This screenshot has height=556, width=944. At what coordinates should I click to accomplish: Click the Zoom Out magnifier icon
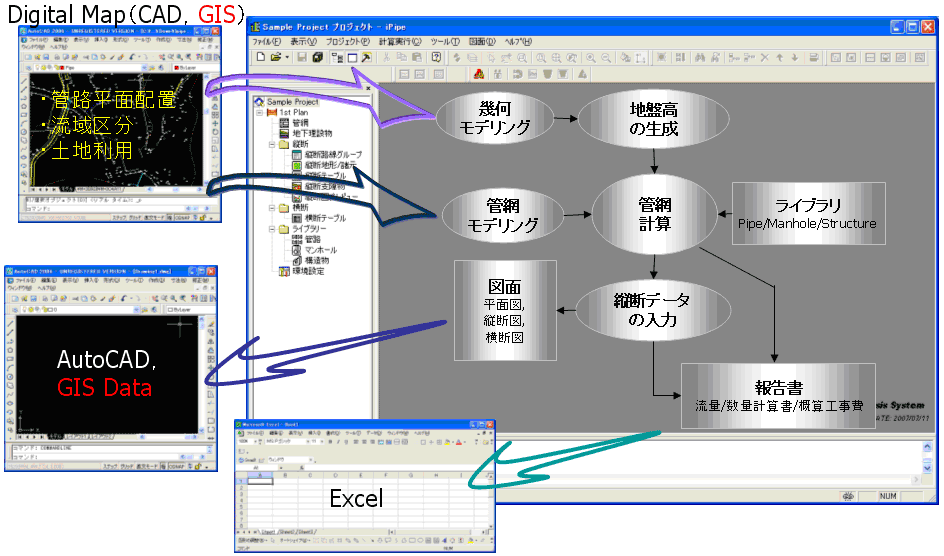coord(606,58)
